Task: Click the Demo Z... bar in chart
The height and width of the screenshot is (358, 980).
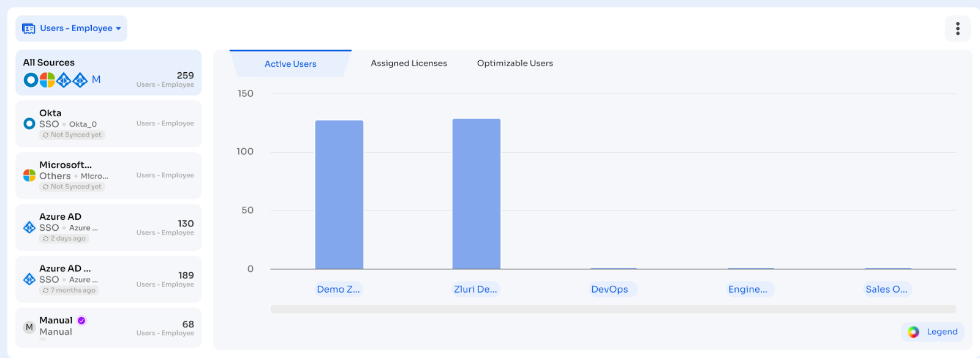Action: pyautogui.click(x=339, y=195)
